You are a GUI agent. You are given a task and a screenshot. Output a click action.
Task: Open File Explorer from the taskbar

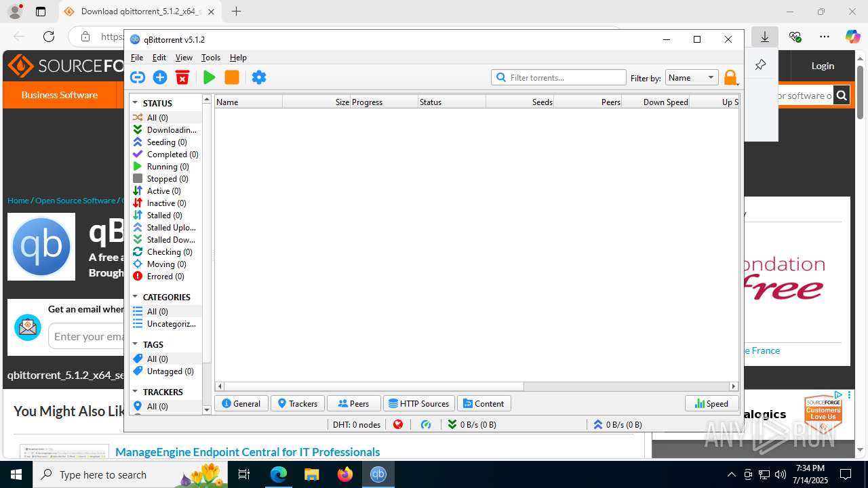pyautogui.click(x=312, y=474)
